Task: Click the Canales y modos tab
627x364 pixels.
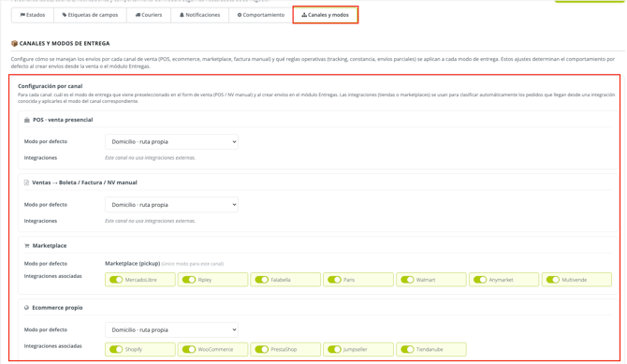Action: (325, 15)
